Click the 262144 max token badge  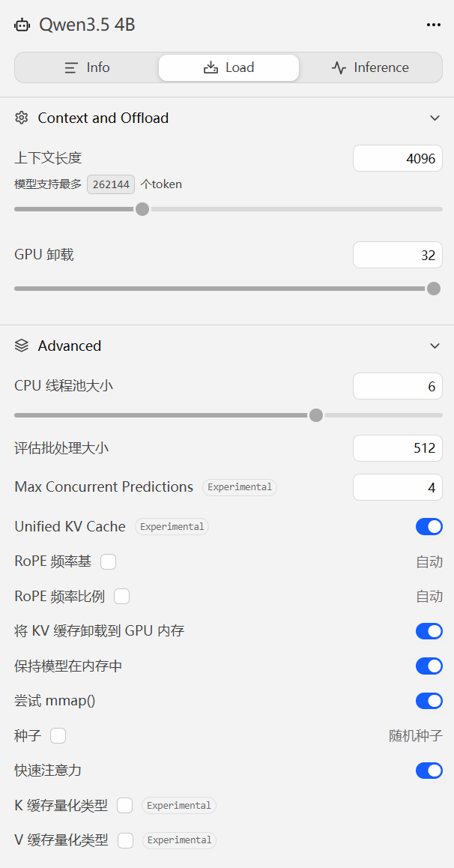point(111,184)
